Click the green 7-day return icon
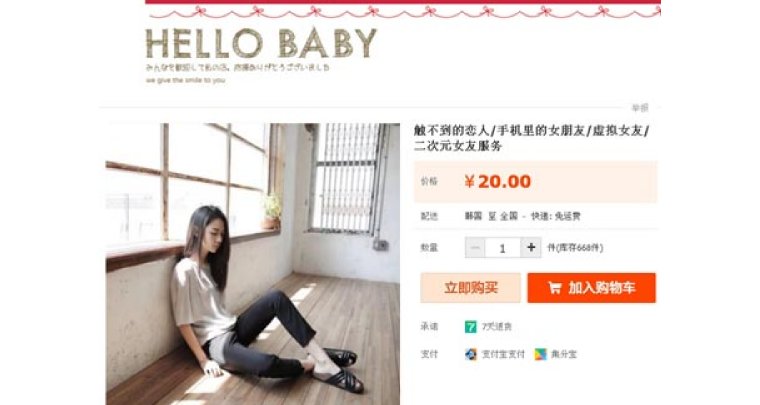This screenshot has height=405, width=760. (470, 327)
